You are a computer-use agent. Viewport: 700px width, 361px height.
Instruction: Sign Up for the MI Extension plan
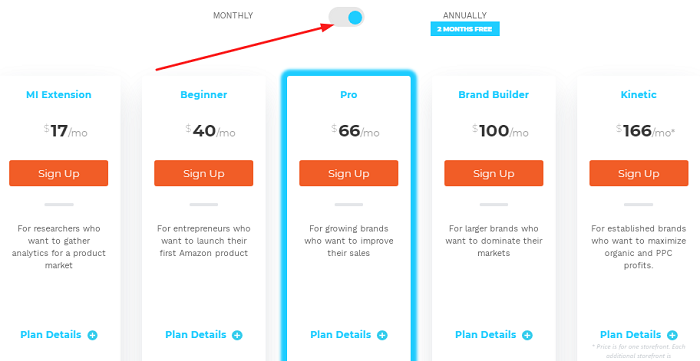click(x=58, y=173)
